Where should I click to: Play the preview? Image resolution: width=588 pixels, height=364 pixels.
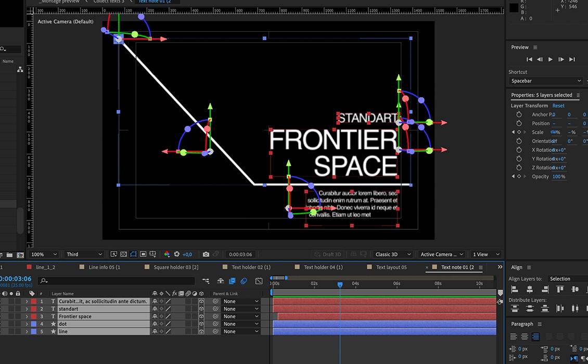click(550, 59)
